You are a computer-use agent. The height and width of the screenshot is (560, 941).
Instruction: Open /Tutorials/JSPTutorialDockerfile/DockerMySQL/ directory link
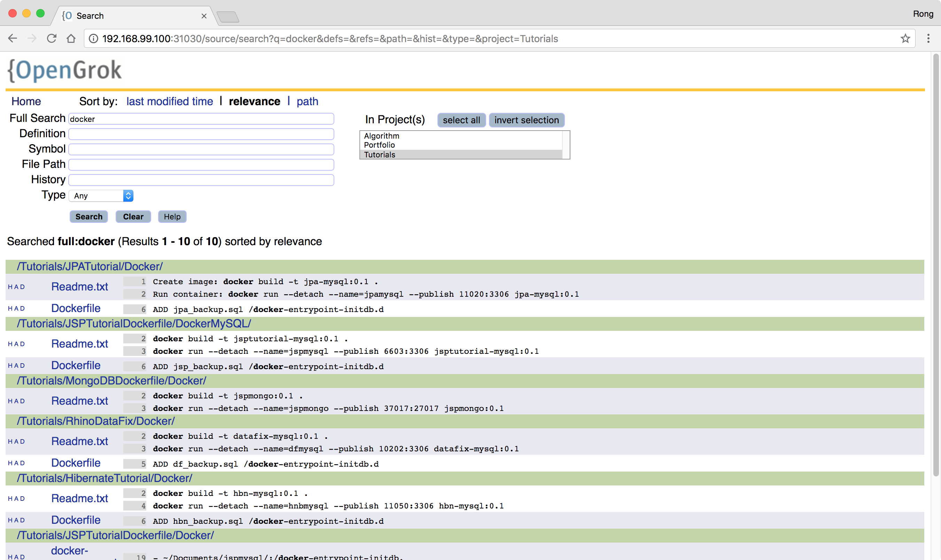(134, 324)
